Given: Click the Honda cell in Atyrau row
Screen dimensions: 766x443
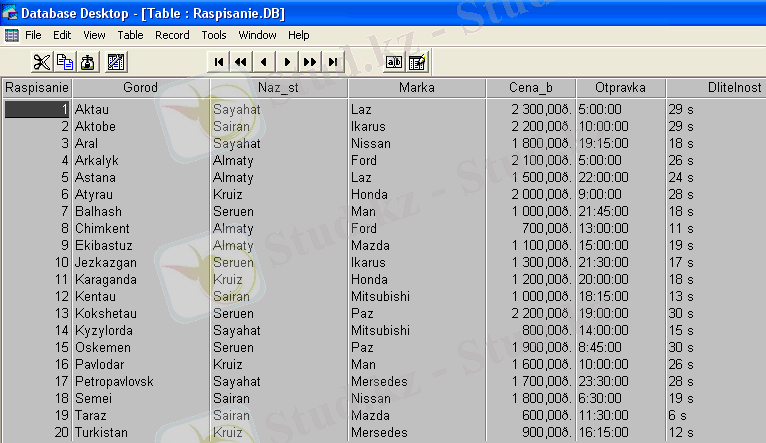Looking at the screenshot, I should (x=417, y=194).
